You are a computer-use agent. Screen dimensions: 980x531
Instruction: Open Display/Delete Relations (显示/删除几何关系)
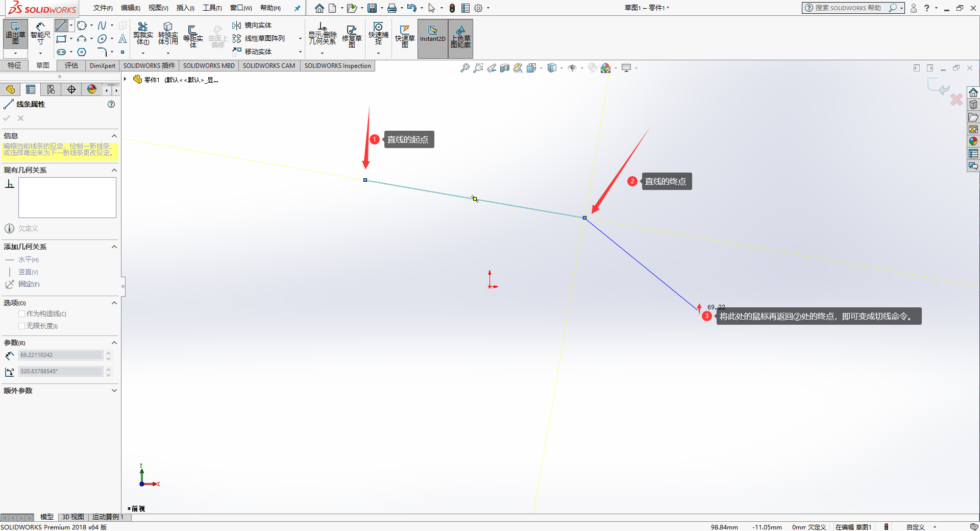coord(322,34)
